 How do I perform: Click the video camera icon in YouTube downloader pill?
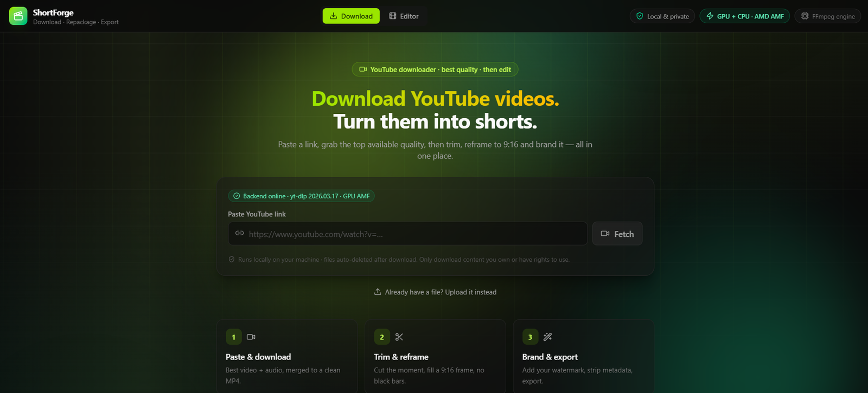coord(363,69)
